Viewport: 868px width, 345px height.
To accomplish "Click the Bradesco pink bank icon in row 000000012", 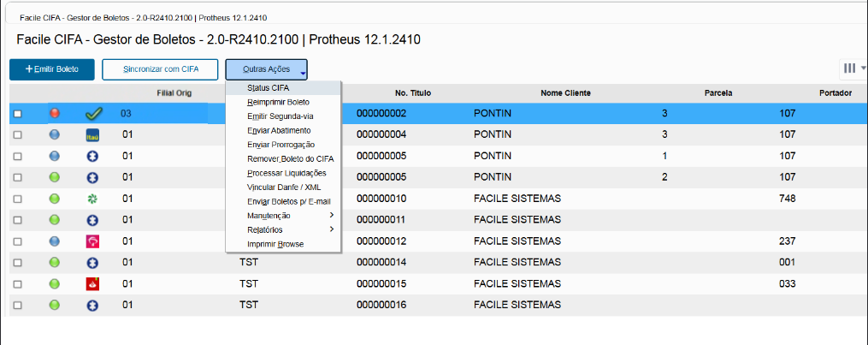I will click(x=92, y=241).
